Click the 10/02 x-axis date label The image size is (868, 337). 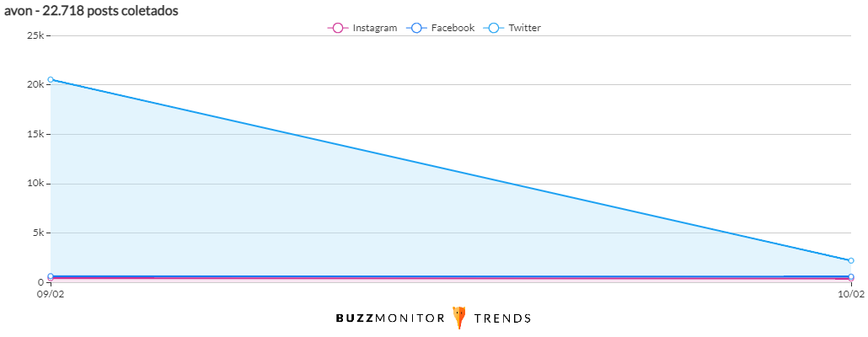click(851, 293)
